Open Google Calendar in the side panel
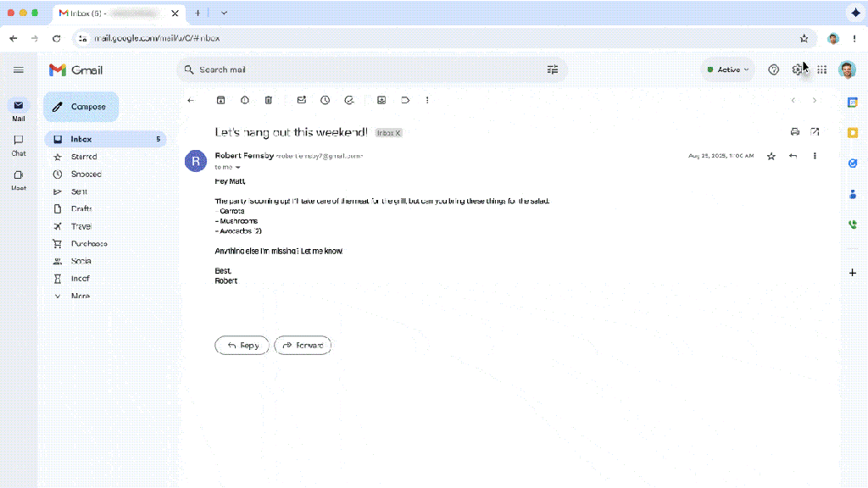 pyautogui.click(x=853, y=103)
